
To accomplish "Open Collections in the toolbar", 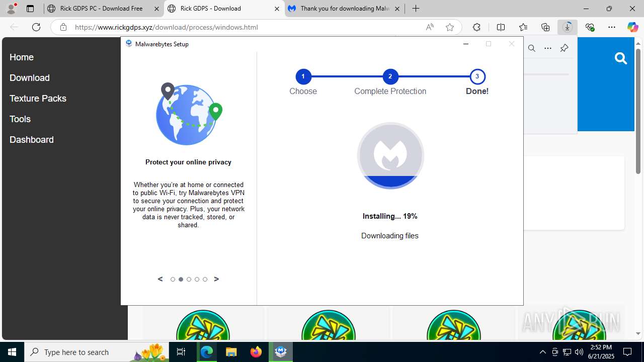I will coord(545,27).
